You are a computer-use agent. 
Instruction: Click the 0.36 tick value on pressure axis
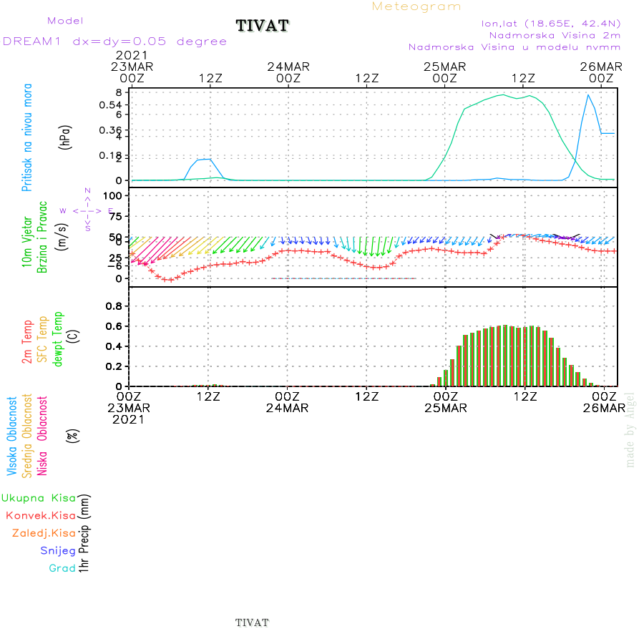coord(110,130)
